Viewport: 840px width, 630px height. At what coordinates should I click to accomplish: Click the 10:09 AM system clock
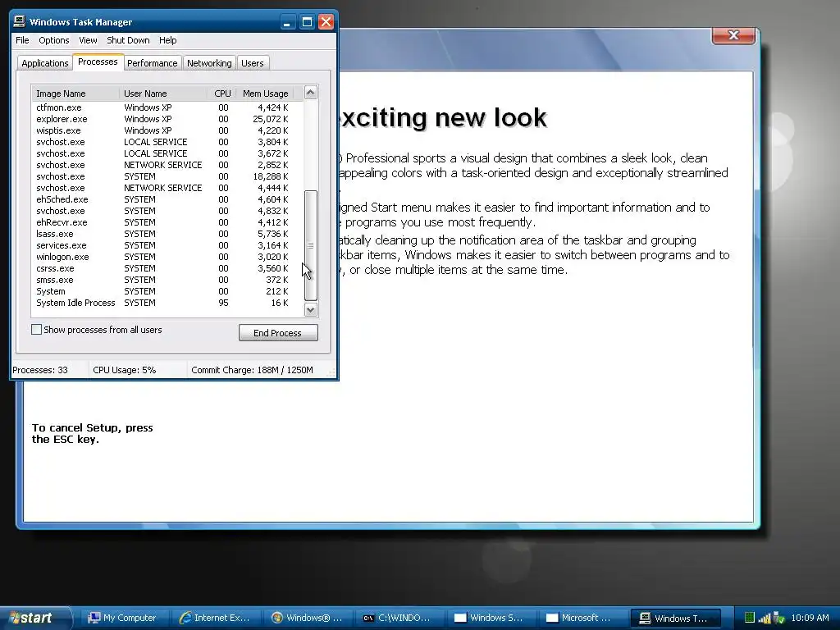pyautogui.click(x=810, y=618)
